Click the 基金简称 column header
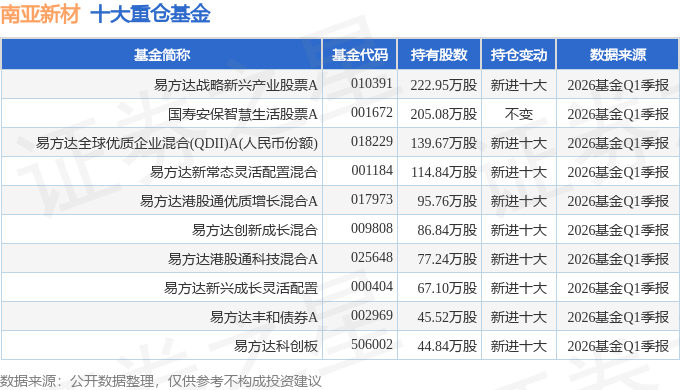 pyautogui.click(x=162, y=55)
